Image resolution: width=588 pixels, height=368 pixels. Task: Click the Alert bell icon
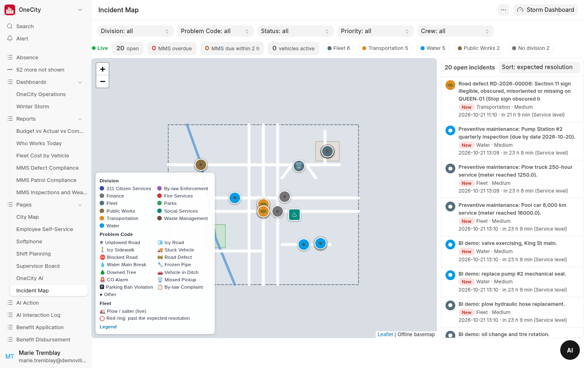(10, 38)
